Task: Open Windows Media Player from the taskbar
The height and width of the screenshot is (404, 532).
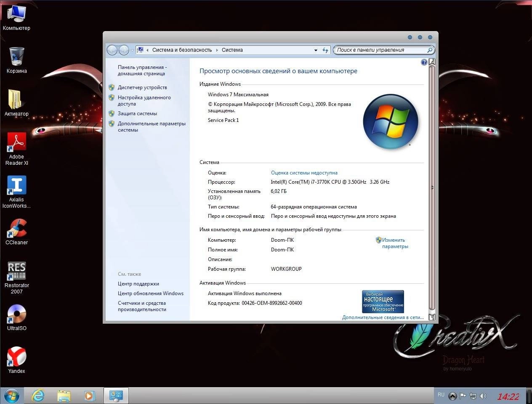Action: point(89,396)
